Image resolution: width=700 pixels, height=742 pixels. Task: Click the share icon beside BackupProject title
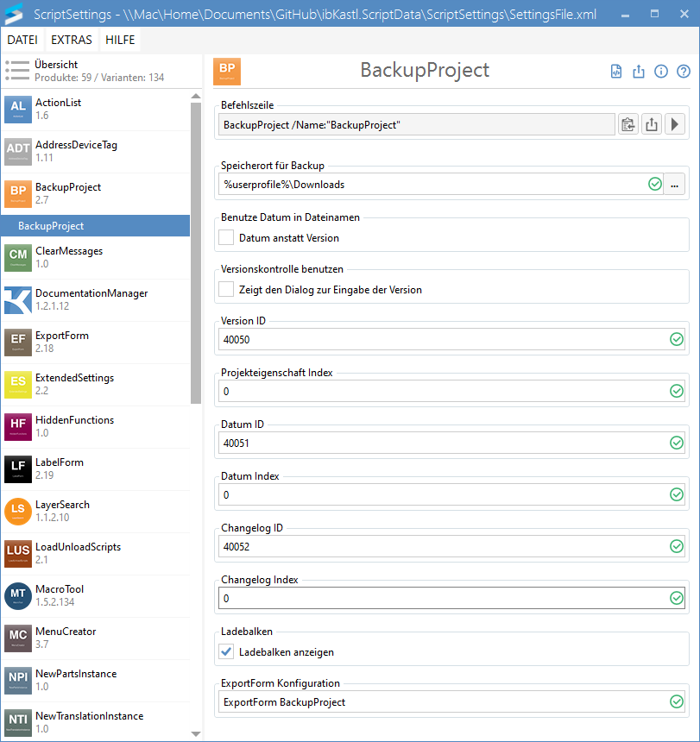tap(639, 72)
